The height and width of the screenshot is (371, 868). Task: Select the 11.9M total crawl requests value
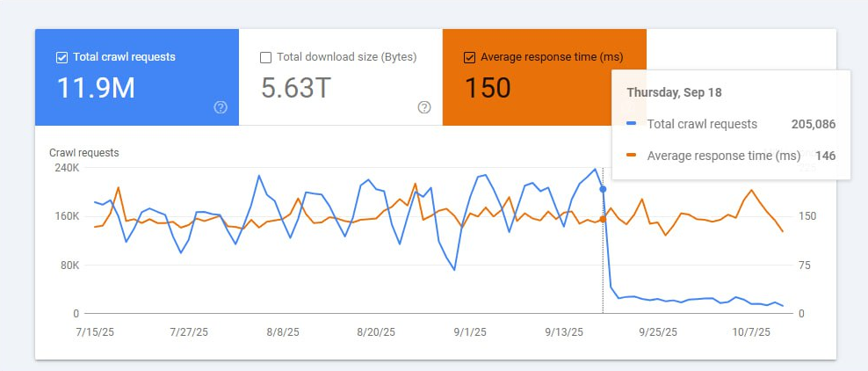(97, 88)
